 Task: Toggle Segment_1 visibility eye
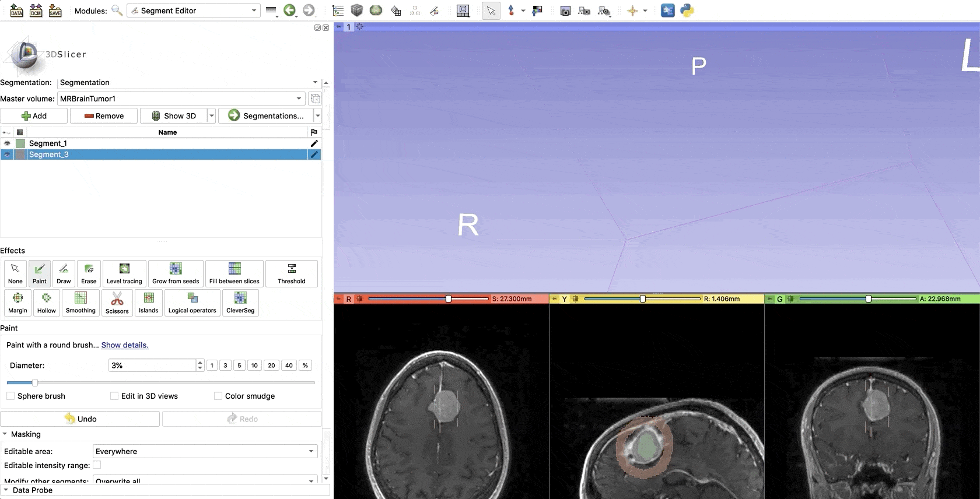[7, 143]
